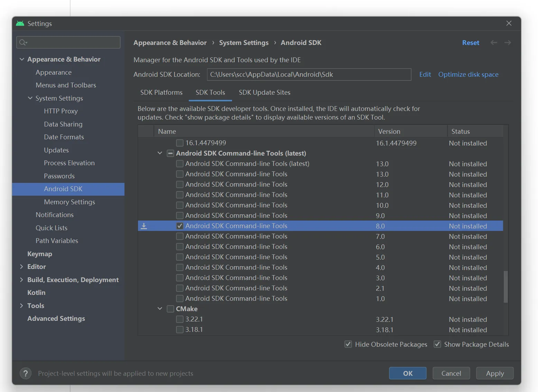Select Android SDK in settings tree
This screenshot has height=392, width=538.
68,189
